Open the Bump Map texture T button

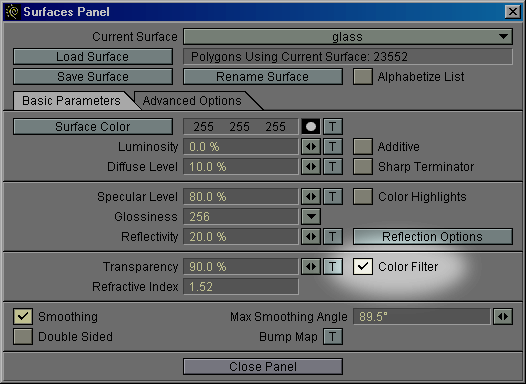tap(333, 337)
